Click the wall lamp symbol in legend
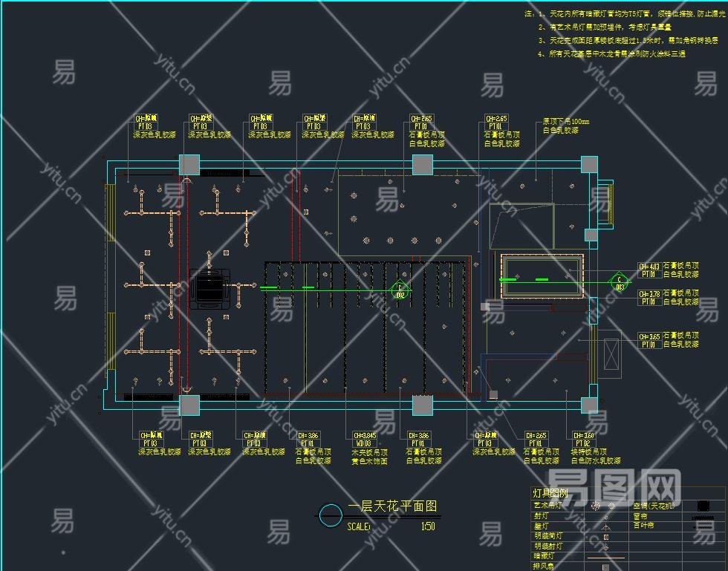The image size is (728, 571). coord(605,527)
